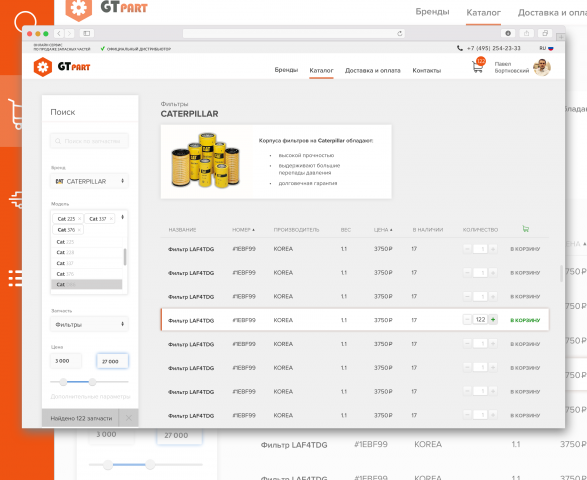Click the cart icon in the orange sidebar behind
Viewport: 587px width, 480px height.
click(x=15, y=113)
